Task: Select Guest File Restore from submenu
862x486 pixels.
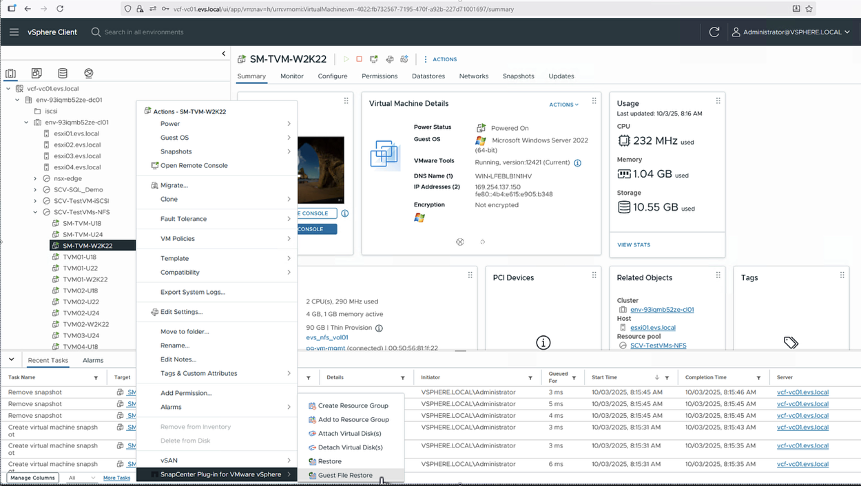Action: [x=346, y=475]
